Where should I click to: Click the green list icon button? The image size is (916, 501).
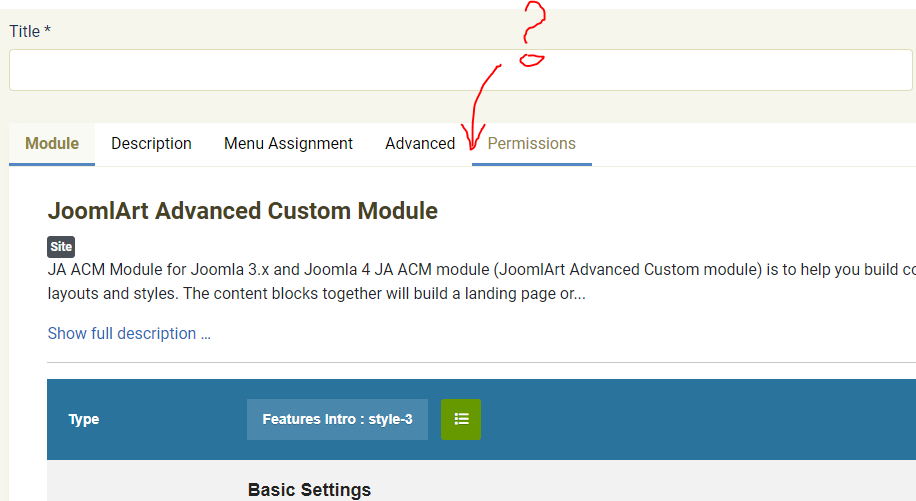pyautogui.click(x=461, y=419)
